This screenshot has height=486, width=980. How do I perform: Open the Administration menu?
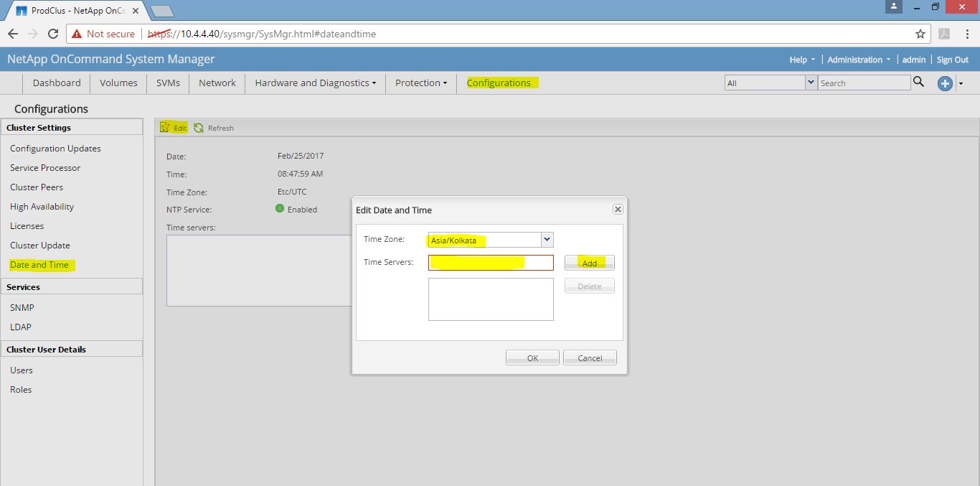855,60
